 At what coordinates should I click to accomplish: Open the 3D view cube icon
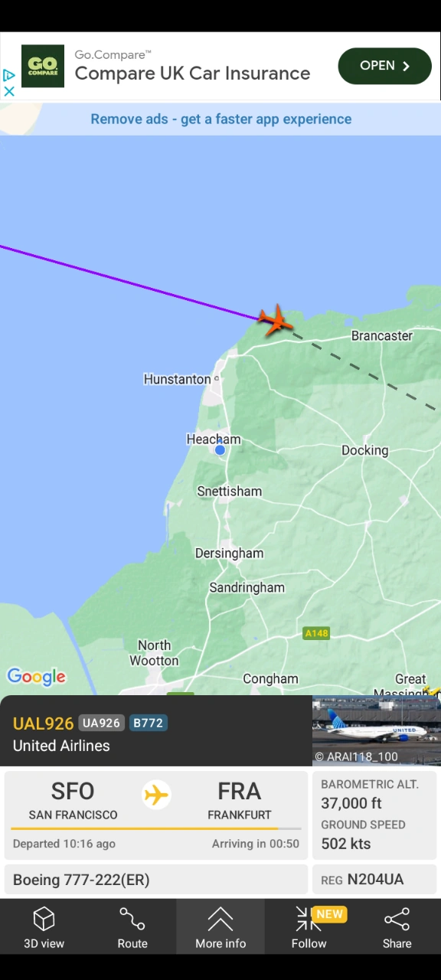coord(44,918)
